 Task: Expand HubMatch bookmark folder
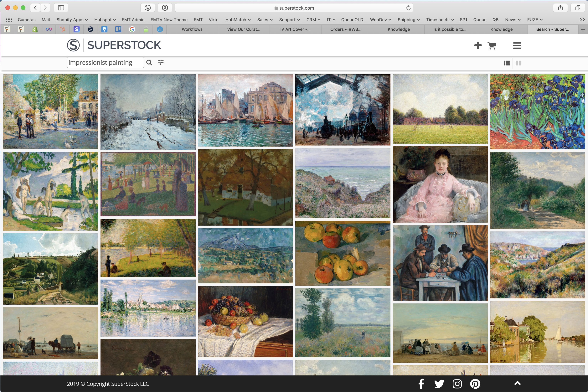(x=238, y=19)
